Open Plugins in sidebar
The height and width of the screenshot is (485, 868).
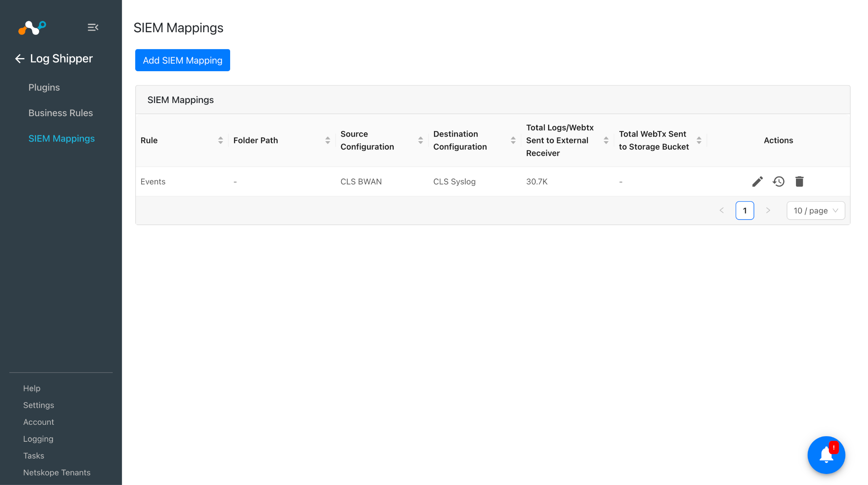[44, 87]
